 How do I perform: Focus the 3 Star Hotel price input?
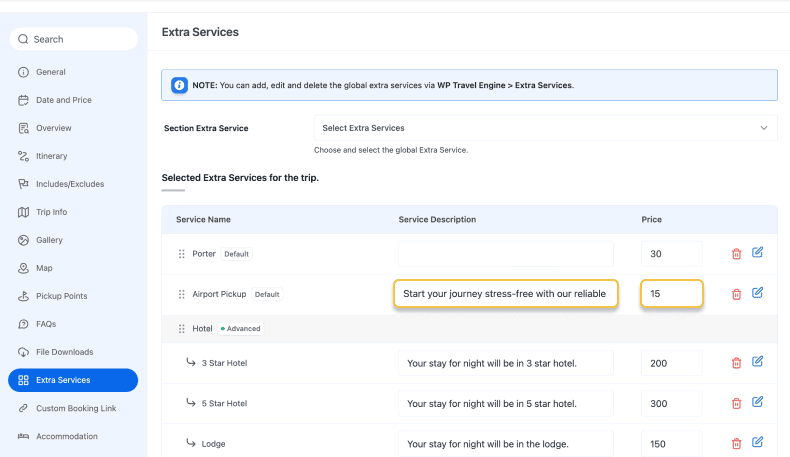point(671,363)
